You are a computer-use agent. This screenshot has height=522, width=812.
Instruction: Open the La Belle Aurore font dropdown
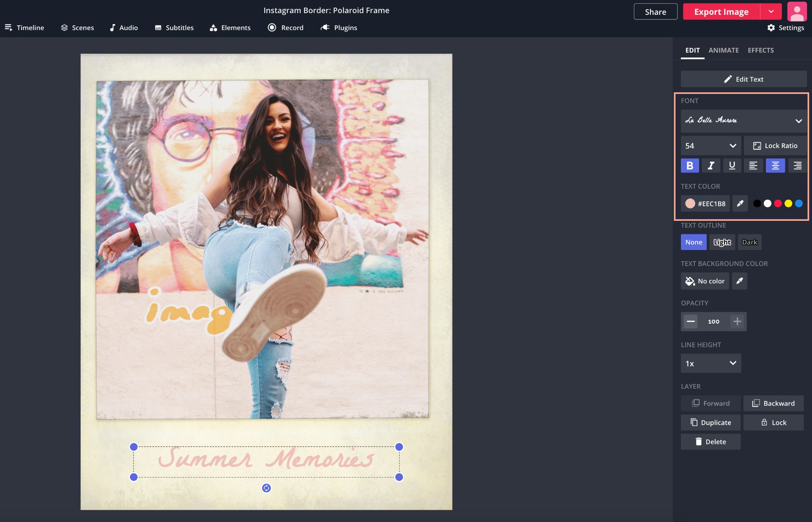tap(743, 121)
